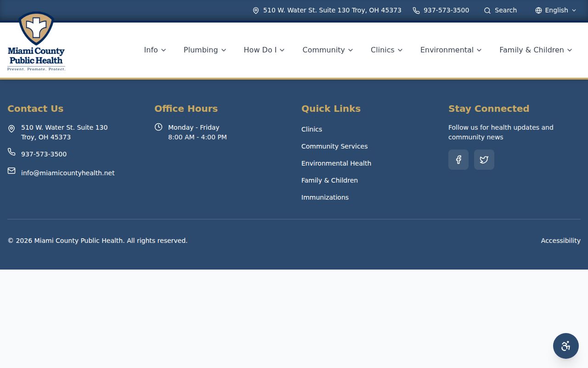Click the top bar address text

click(332, 10)
